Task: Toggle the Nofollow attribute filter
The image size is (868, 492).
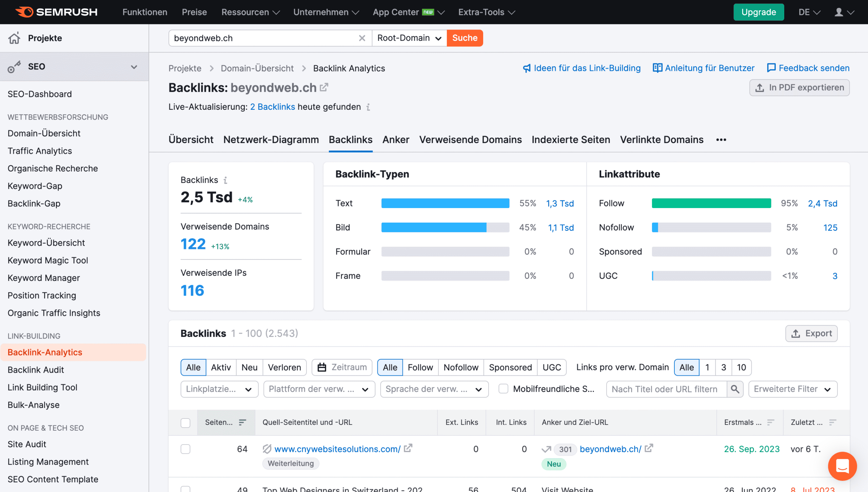Action: pos(460,367)
